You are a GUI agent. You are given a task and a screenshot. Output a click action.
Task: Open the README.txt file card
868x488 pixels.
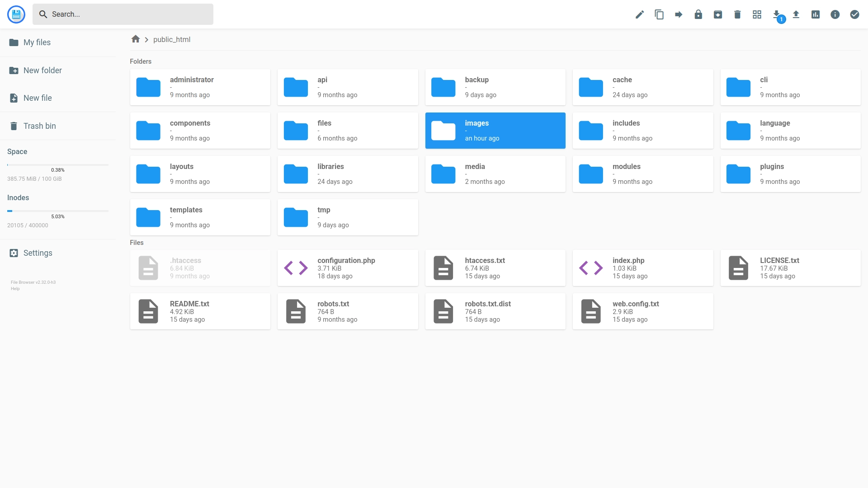200,311
